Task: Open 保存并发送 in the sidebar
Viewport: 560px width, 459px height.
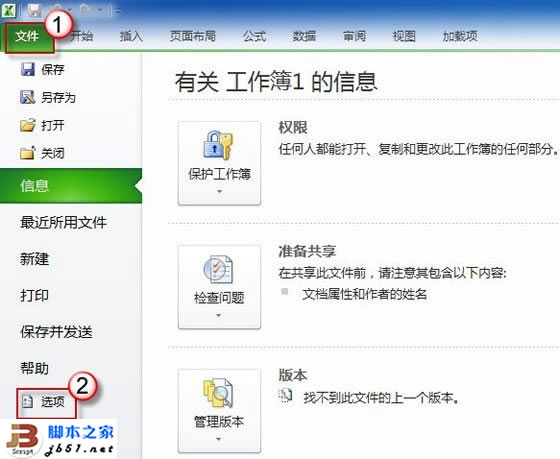Action: coord(56,332)
